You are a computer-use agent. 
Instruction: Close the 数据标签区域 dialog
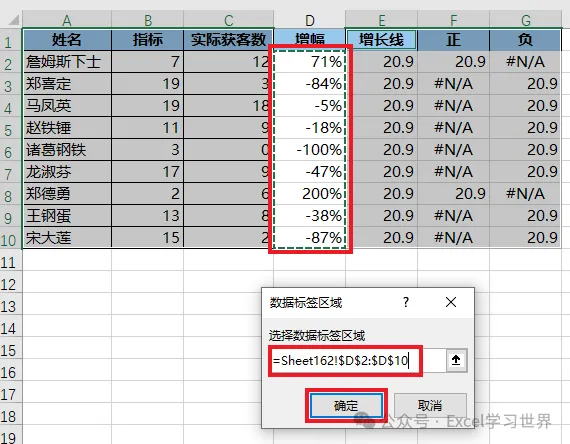pos(451,302)
